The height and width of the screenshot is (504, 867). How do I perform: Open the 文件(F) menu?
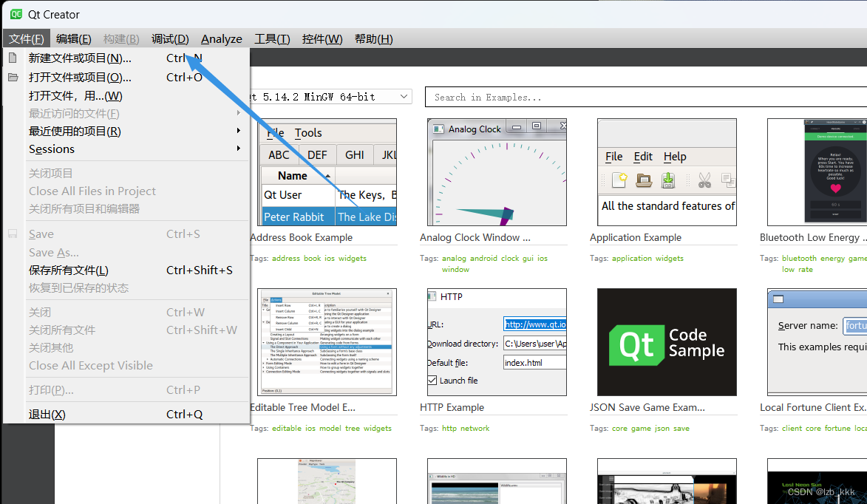coord(27,38)
